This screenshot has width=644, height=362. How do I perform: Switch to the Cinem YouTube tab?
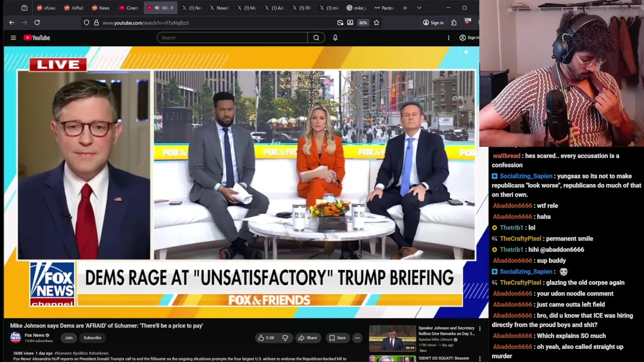pos(129,8)
